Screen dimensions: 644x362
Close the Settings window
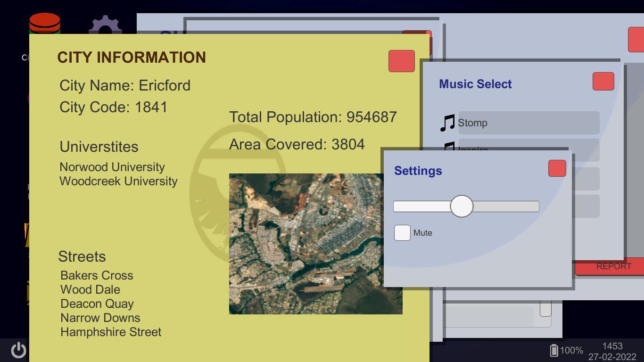point(557,169)
